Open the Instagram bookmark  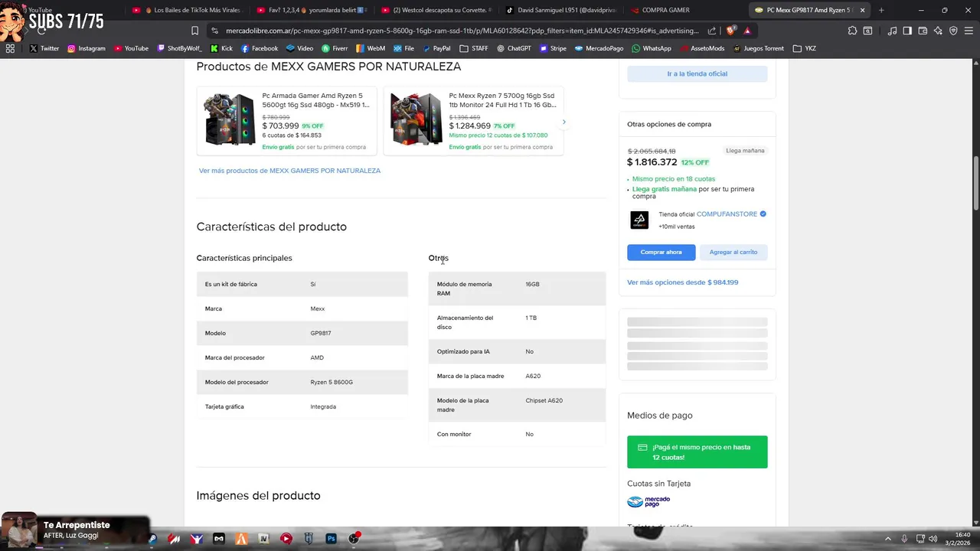(x=87, y=48)
